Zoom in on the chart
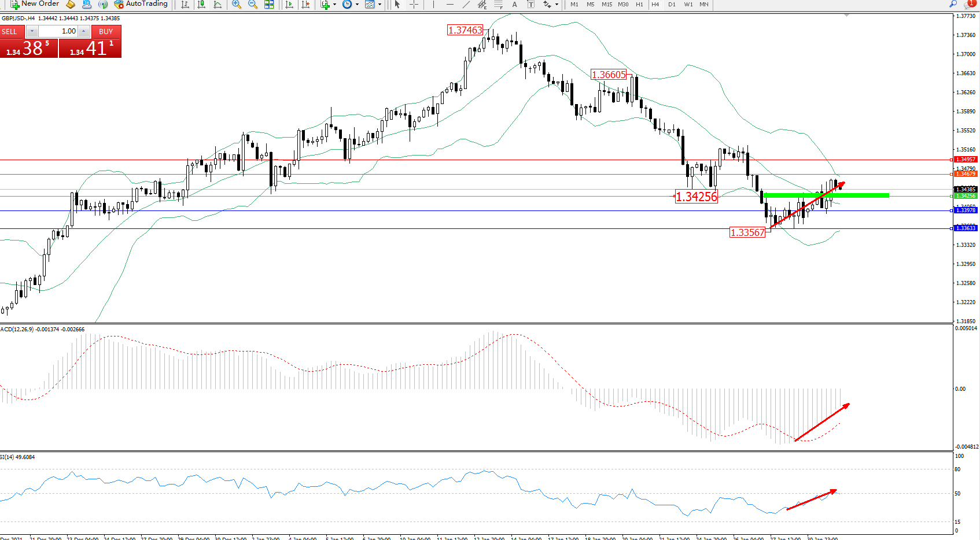Viewport: 980px width, 540px height. (236, 4)
